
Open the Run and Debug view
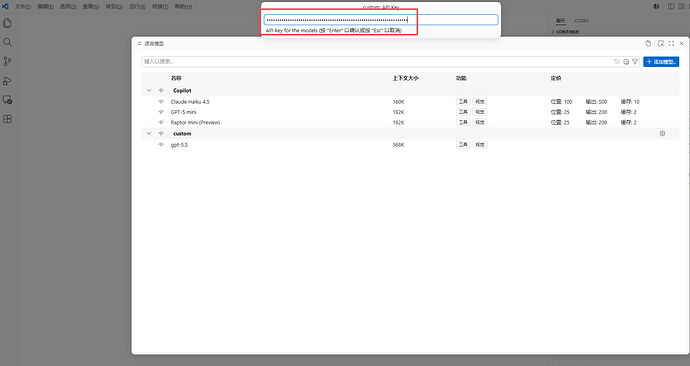[x=7, y=81]
